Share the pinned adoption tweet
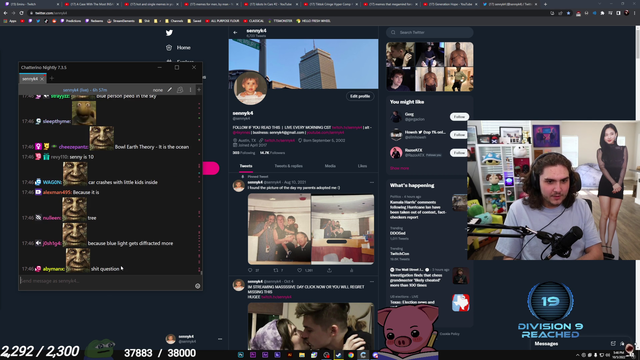640x360 pixels. tap(329, 270)
